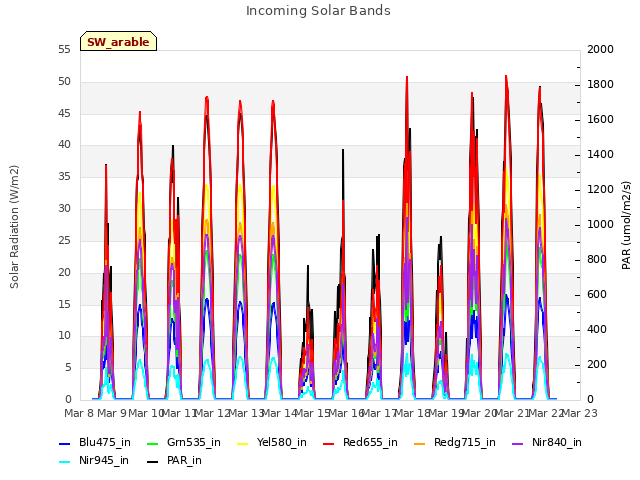
Task: Click the SW_arable annotation label
Action: point(118,42)
